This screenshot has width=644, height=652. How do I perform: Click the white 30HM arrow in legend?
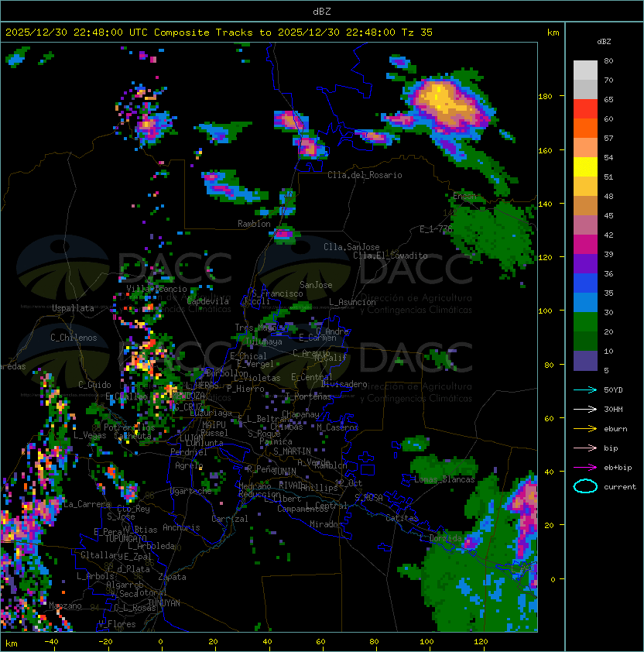coord(585,409)
